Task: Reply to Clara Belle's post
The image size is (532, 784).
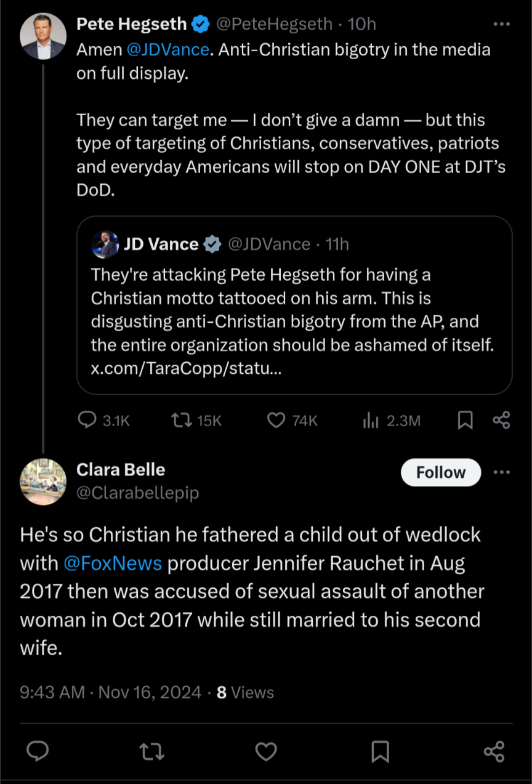Action: coord(38,751)
